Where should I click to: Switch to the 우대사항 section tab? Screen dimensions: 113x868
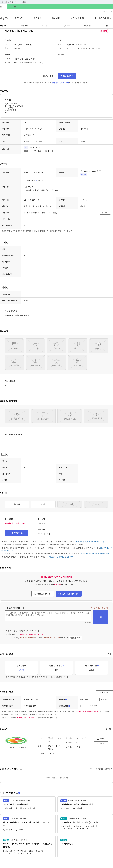point(45,26)
